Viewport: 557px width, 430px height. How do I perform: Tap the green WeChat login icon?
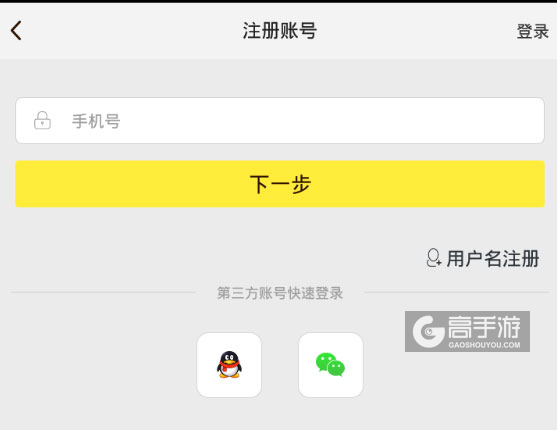[330, 365]
